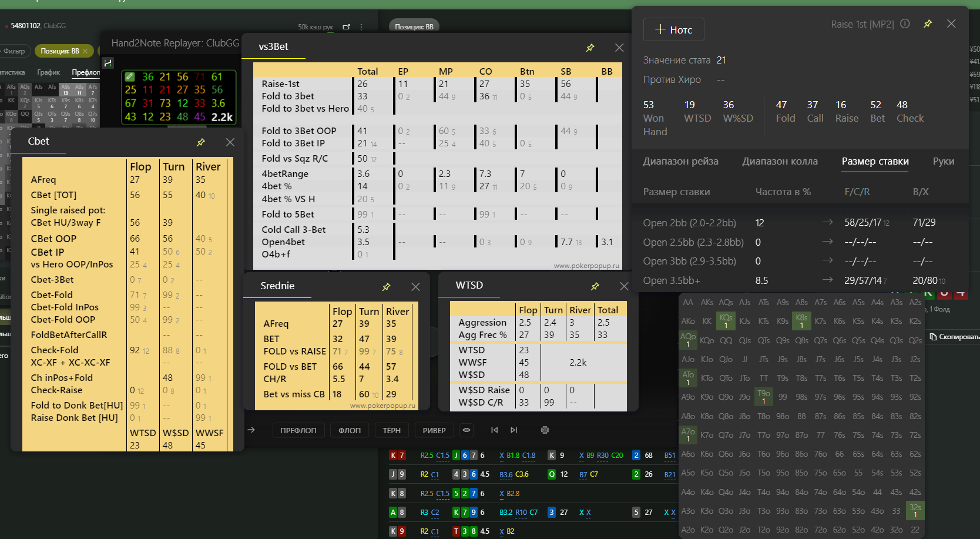Select T9o cell in range matrix

(x=764, y=397)
